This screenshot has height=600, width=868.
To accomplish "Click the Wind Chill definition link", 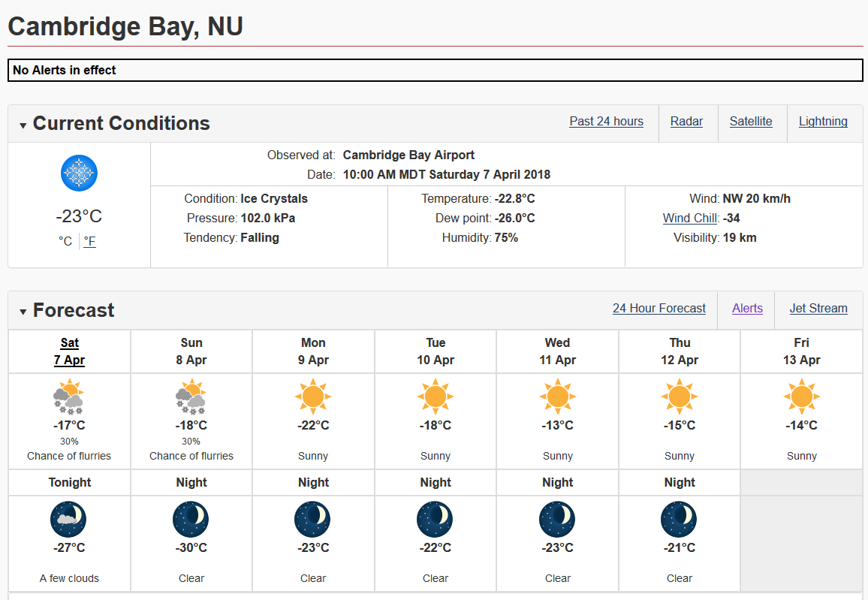I will pos(691,219).
